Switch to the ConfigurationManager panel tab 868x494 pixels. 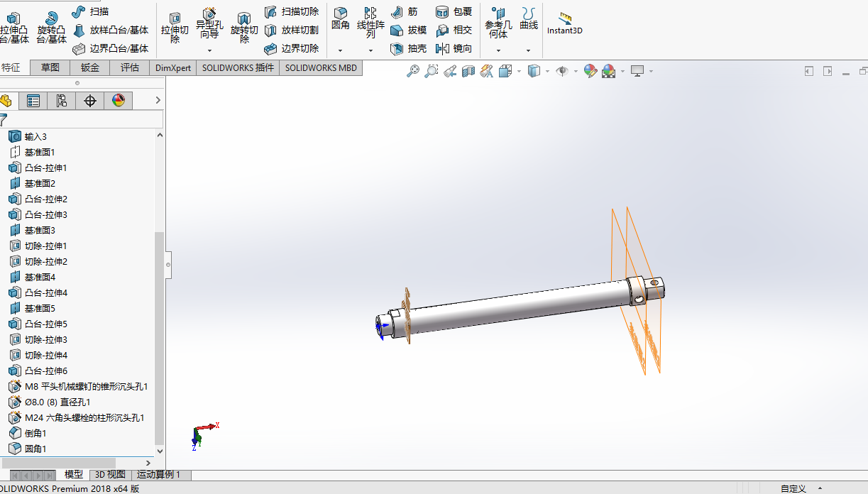click(62, 101)
